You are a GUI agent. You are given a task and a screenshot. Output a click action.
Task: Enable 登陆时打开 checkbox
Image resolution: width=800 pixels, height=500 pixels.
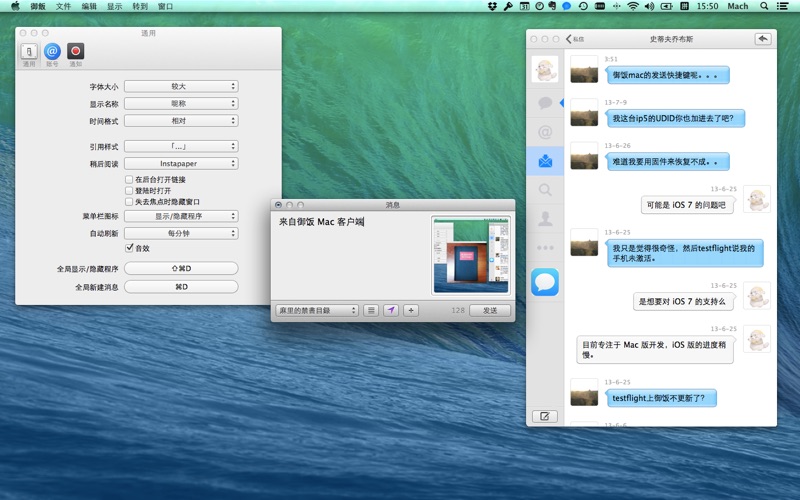click(x=129, y=190)
